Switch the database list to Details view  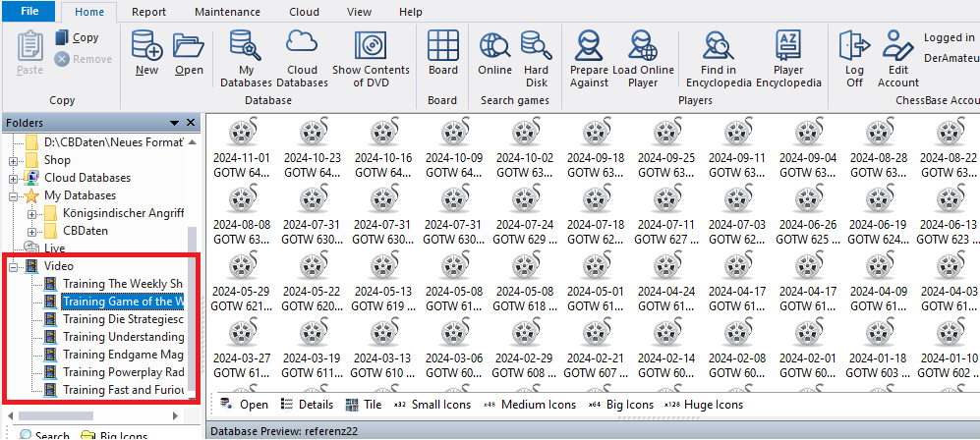[x=307, y=405]
